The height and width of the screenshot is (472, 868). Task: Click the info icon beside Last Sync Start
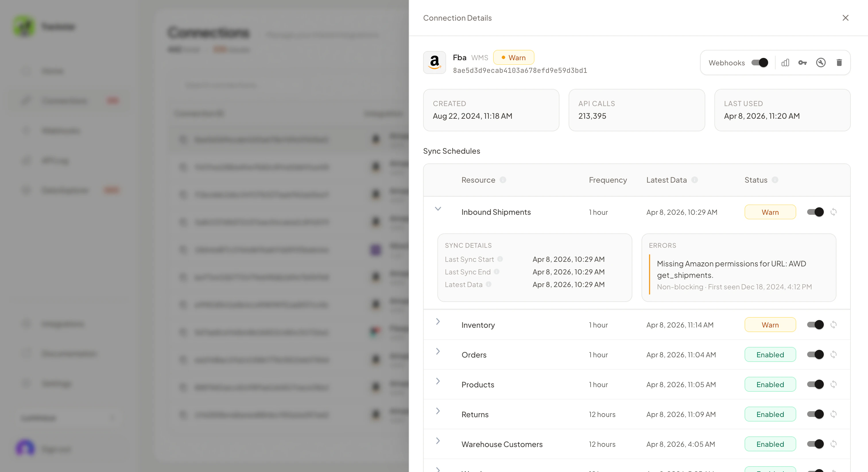[x=500, y=259]
